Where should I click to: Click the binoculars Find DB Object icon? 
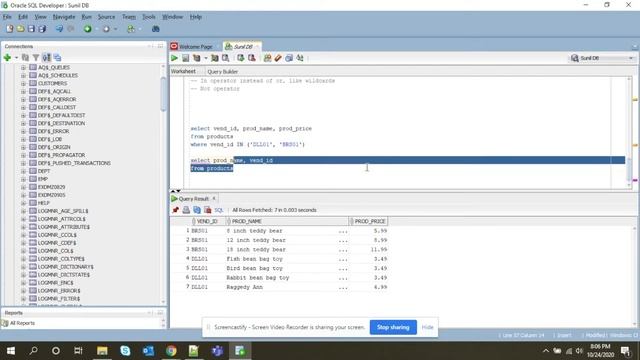coord(156,29)
